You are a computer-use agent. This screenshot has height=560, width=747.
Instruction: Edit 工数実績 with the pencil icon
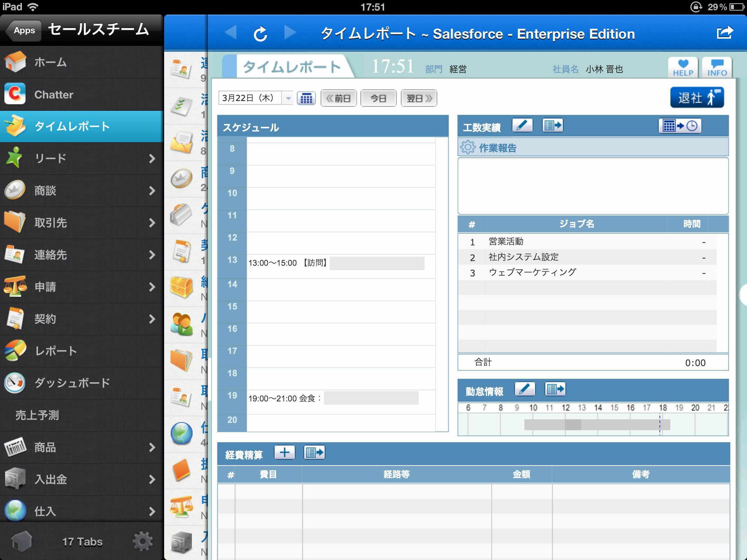point(522,125)
